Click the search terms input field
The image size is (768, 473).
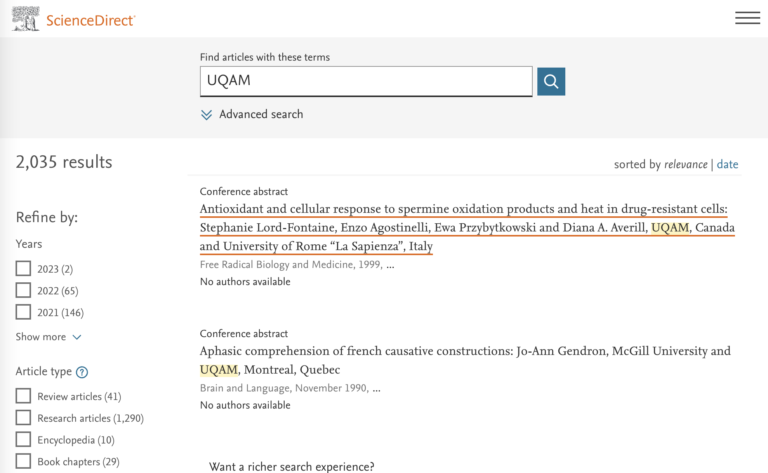[x=366, y=81]
